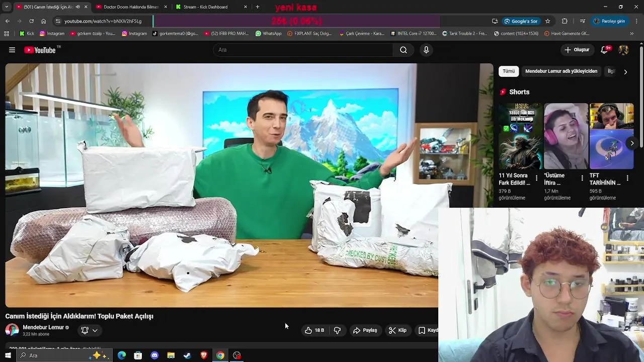644x362 pixels.
Task: Click the title 'Canım İstediği İçin Aldıklarım!'
Action: pyautogui.click(x=79, y=316)
